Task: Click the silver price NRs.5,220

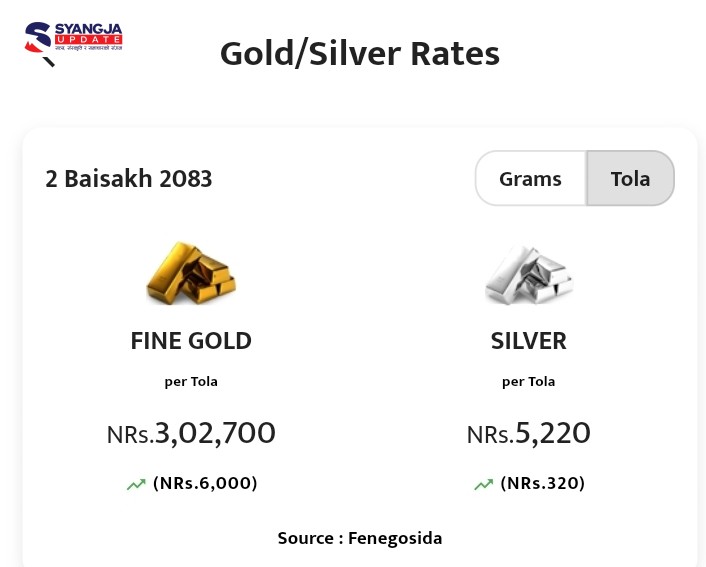Action: pos(528,433)
